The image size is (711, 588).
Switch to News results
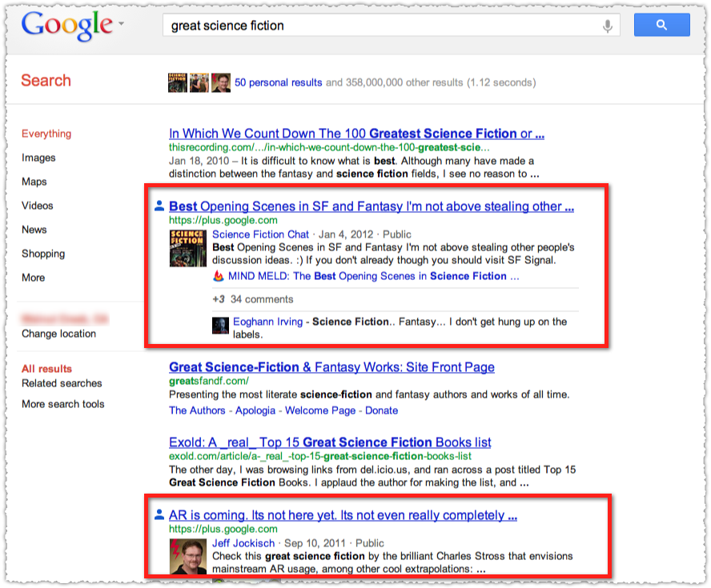coord(34,230)
